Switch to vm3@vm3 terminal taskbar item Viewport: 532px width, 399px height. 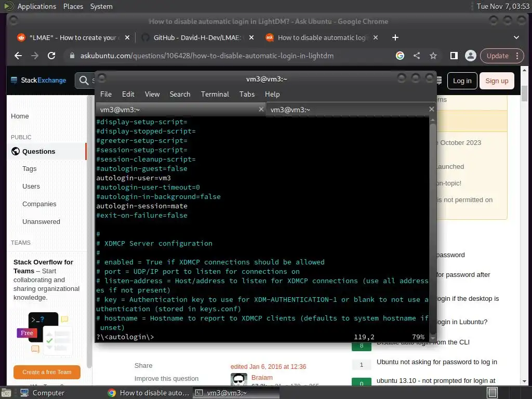236,393
